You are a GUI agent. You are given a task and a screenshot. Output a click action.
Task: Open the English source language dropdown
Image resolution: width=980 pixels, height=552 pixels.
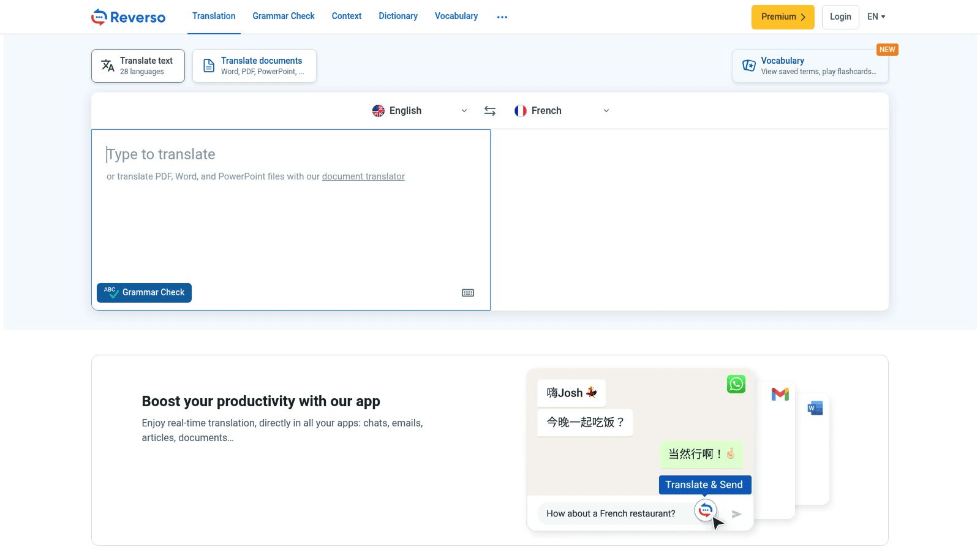point(420,111)
